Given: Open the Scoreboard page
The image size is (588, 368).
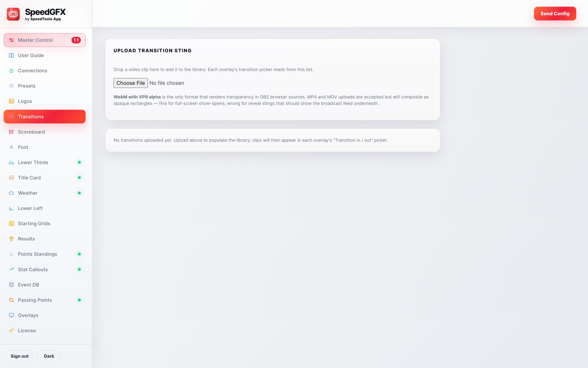Looking at the screenshot, I should point(45,132).
